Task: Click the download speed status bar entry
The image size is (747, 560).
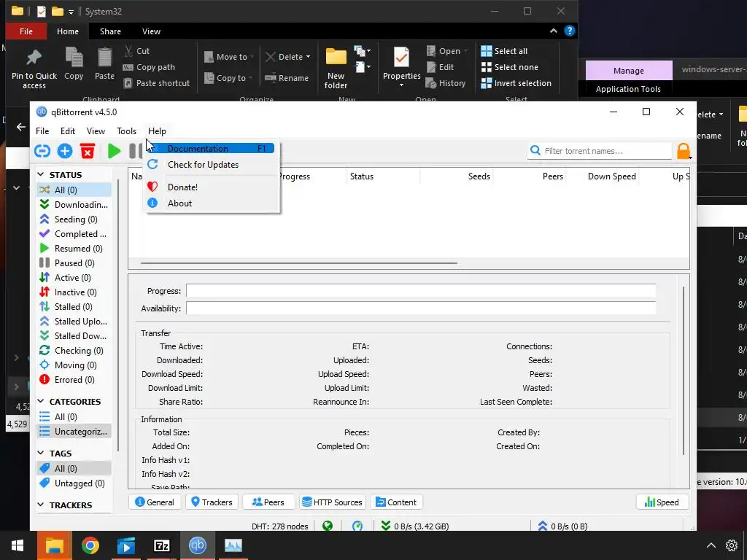Action: pos(414,526)
